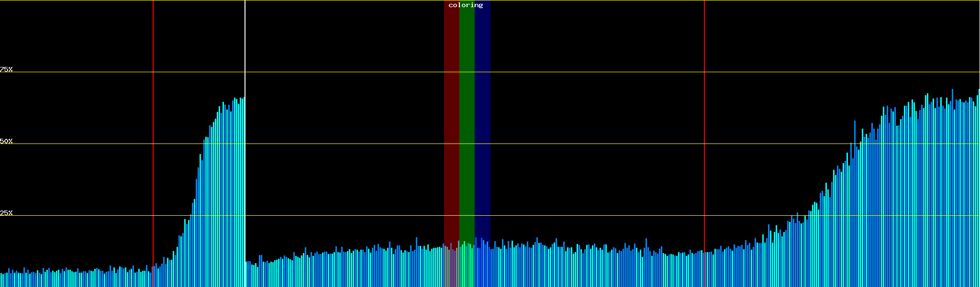Select the rightmost bar in the histogram
Screen dimensions: 980x287
979,191
